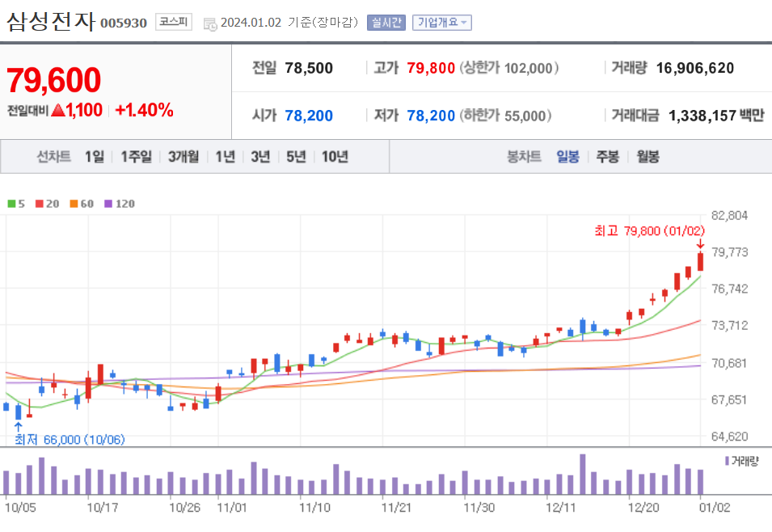Click the 11/01 date axis label
This screenshot has height=532, width=772.
pyautogui.click(x=232, y=508)
